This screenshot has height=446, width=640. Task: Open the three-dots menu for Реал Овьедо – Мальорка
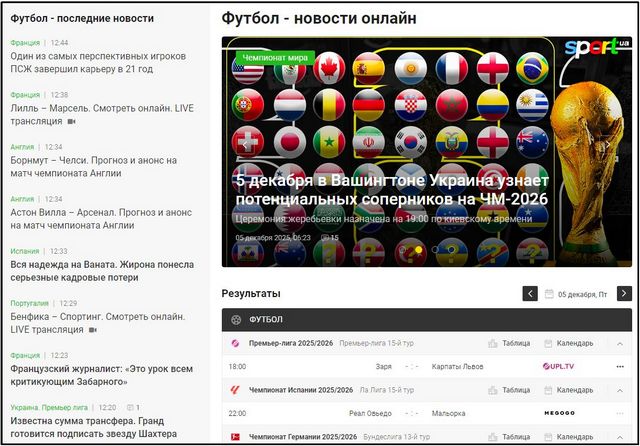620,413
